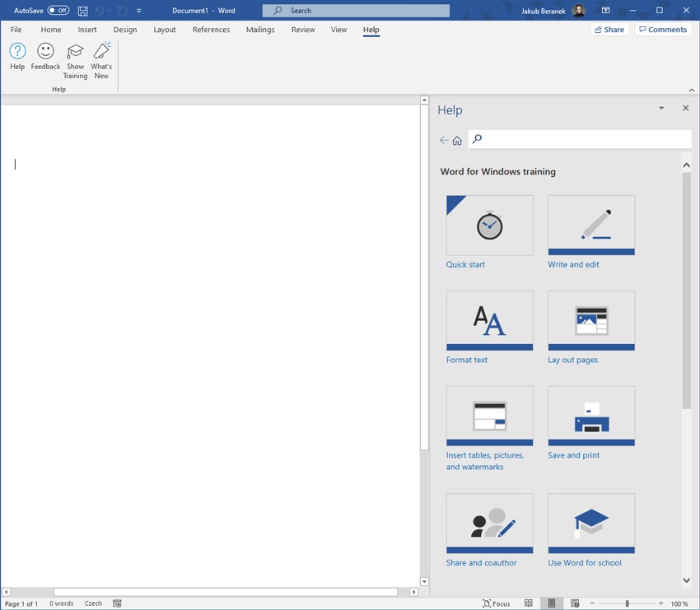Activate Focus mode in the status bar
700x610 pixels.
[x=496, y=603]
